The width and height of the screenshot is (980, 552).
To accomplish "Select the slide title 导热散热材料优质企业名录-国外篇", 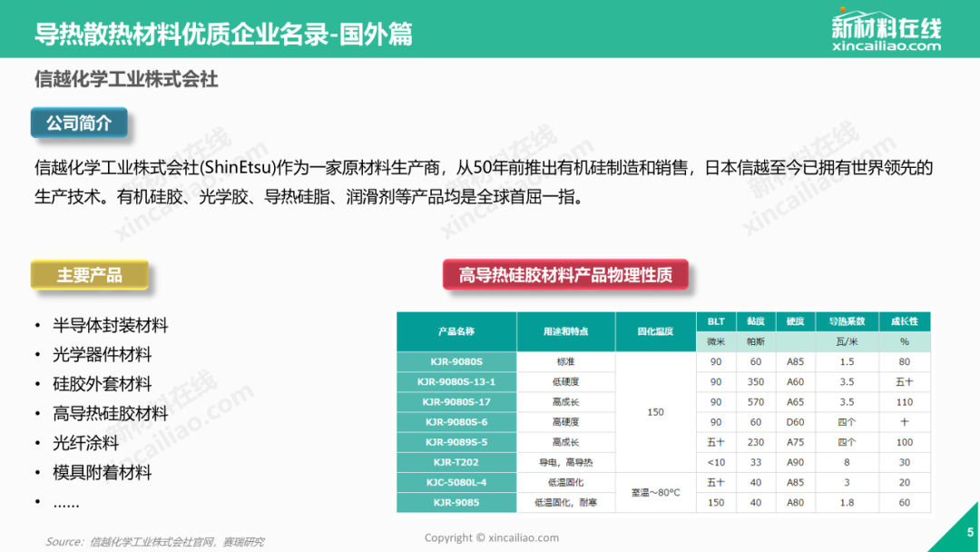I will click(223, 34).
